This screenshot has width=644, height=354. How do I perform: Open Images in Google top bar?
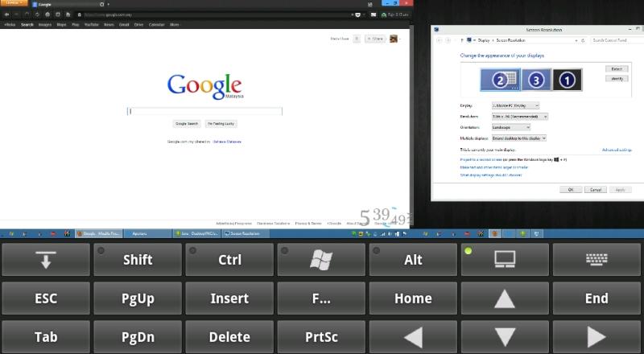point(45,25)
